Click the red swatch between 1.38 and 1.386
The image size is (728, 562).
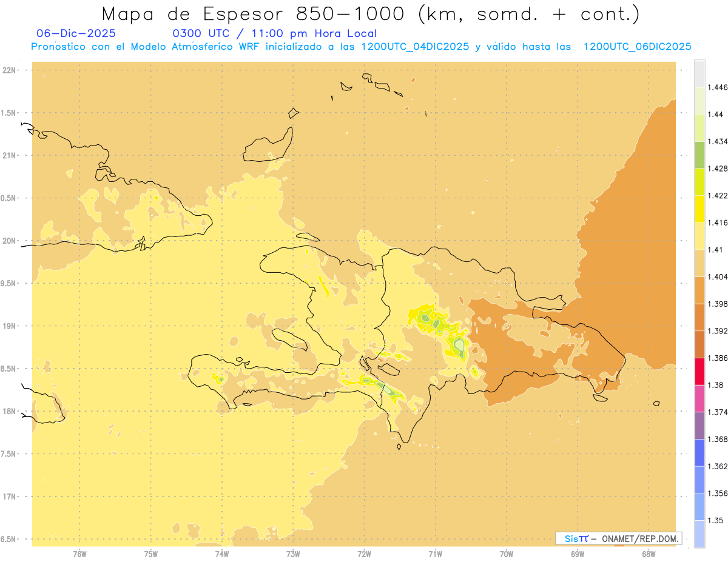coord(699,372)
